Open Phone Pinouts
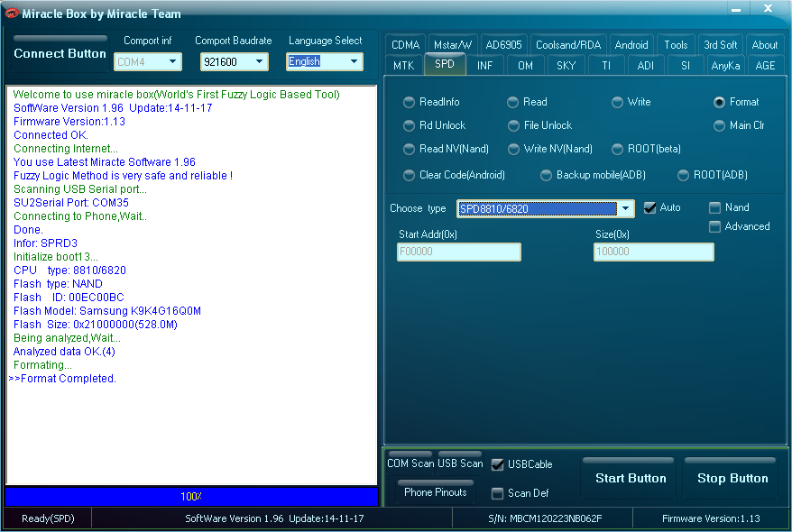 pyautogui.click(x=436, y=492)
